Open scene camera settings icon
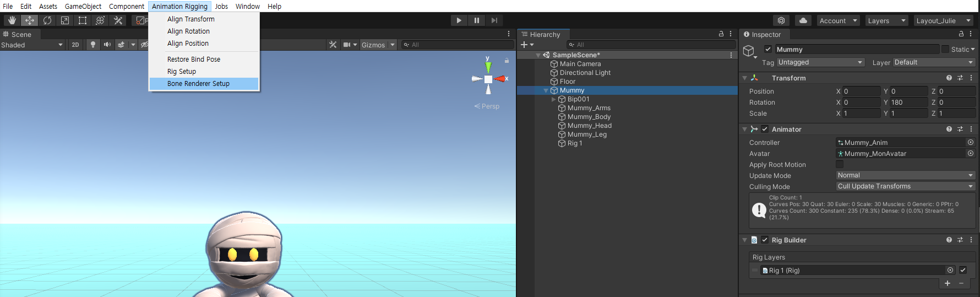The height and width of the screenshot is (297, 980). (x=347, y=45)
